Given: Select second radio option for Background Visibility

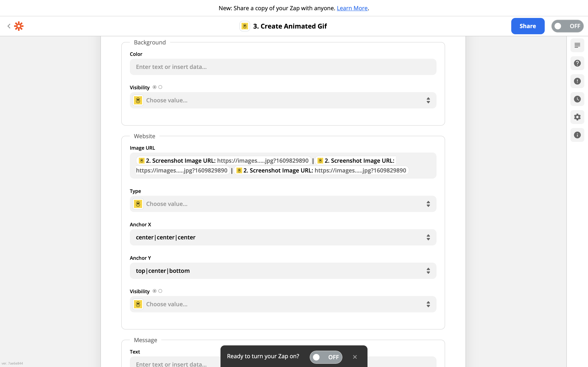Looking at the screenshot, I should point(160,87).
